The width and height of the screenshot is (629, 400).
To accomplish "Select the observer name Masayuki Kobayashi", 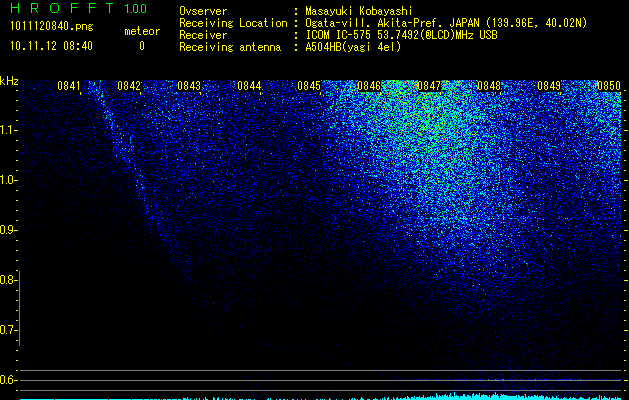I will pyautogui.click(x=359, y=11).
